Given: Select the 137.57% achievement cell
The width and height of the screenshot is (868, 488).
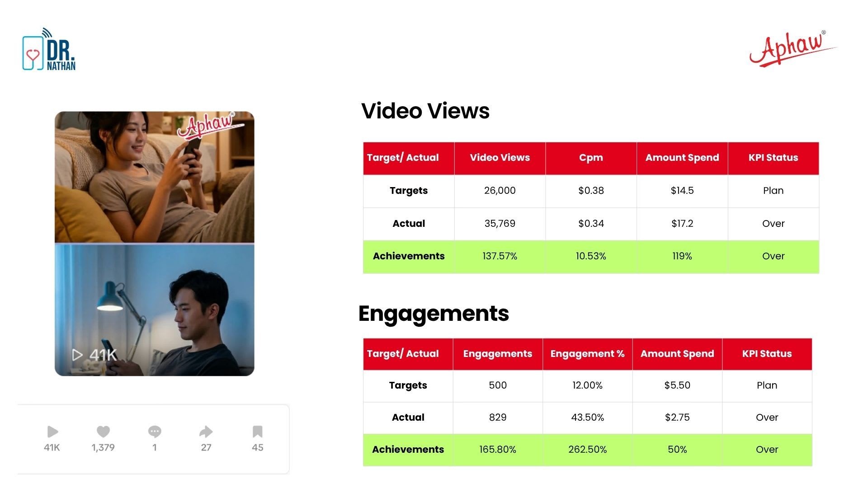Looking at the screenshot, I should click(x=500, y=256).
